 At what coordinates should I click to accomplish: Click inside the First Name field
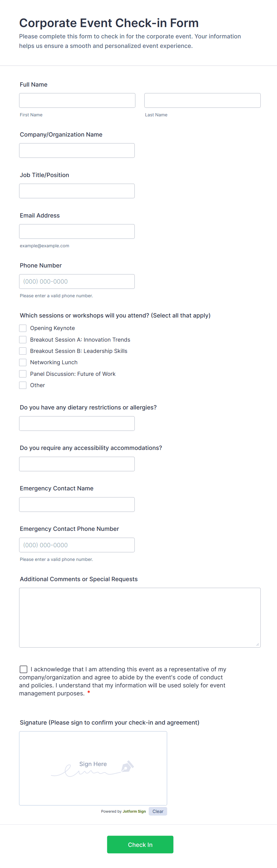(x=77, y=100)
